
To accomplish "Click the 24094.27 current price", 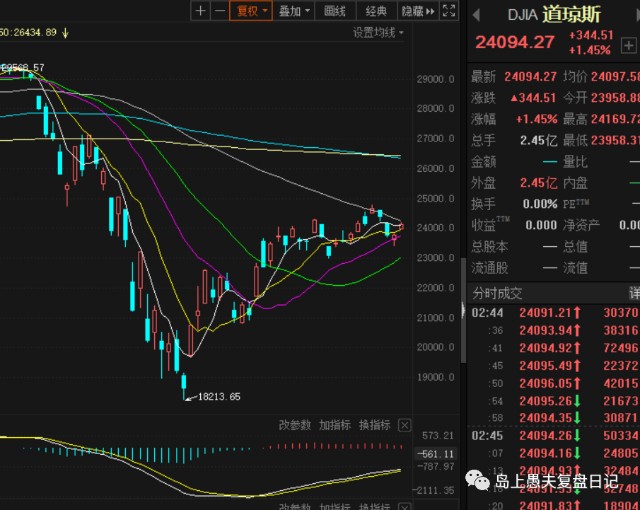I will (x=515, y=42).
